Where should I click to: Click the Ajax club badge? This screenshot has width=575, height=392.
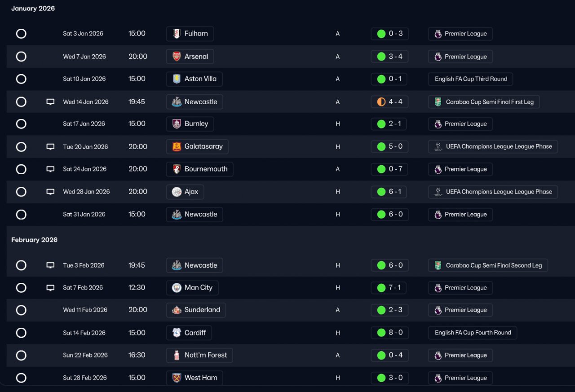tap(177, 192)
